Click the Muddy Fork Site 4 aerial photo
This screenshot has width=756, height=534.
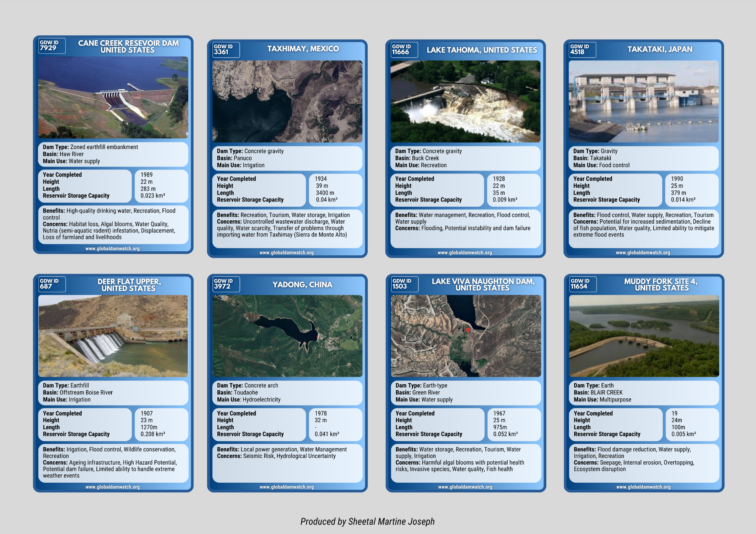pos(644,336)
